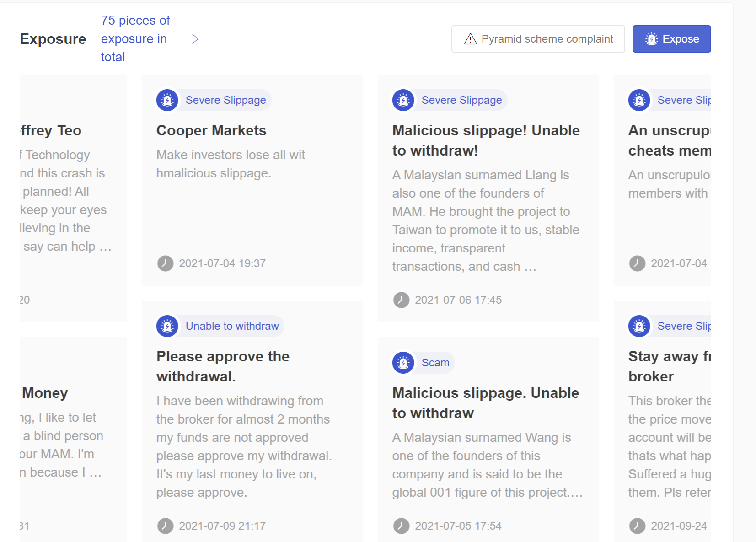Click clock icon beside 2021-07-09 21:17
This screenshot has width=756, height=542.
166,526
